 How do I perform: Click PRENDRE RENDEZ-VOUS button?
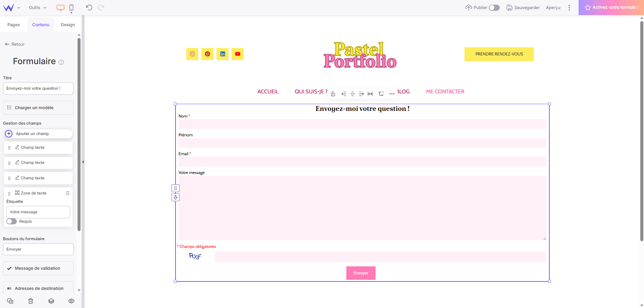click(x=499, y=54)
